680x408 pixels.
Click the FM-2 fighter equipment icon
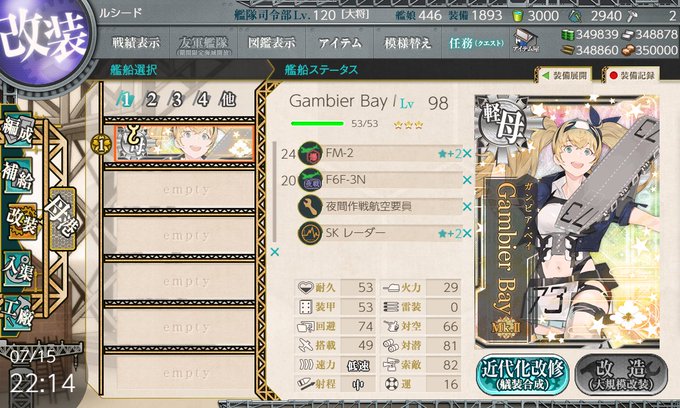click(310, 153)
